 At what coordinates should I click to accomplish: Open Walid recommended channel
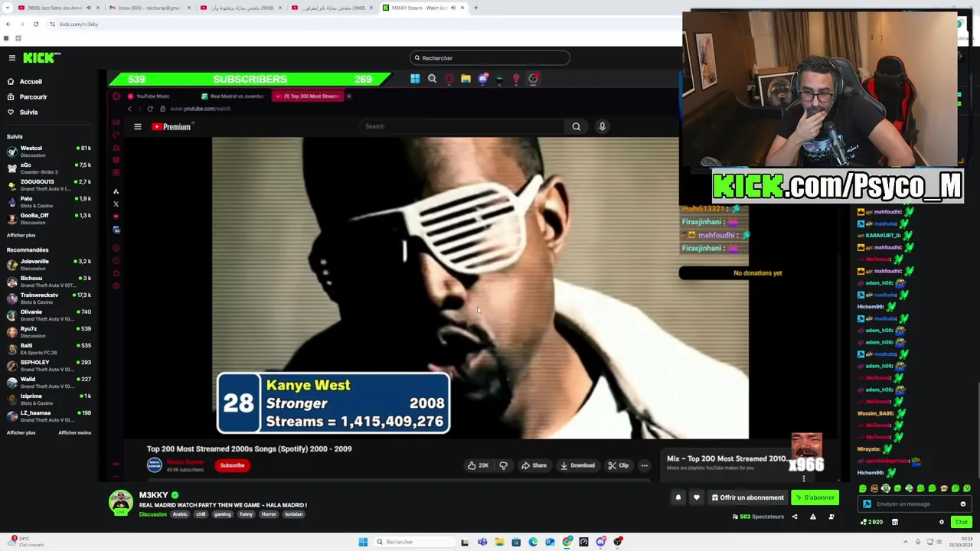pyautogui.click(x=47, y=382)
